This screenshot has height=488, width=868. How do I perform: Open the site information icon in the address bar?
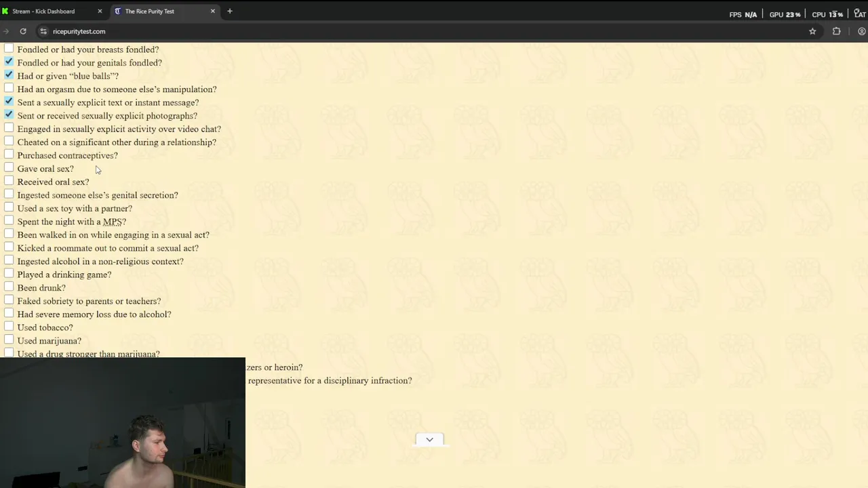[43, 31]
